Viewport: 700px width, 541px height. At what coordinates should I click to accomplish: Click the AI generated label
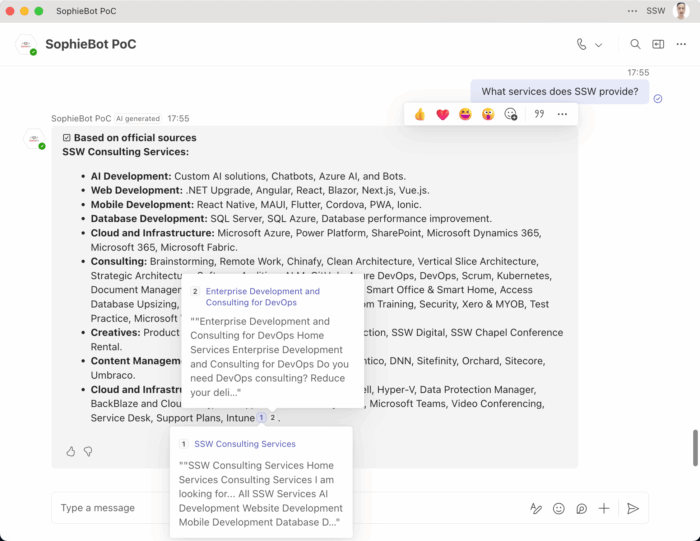[138, 119]
